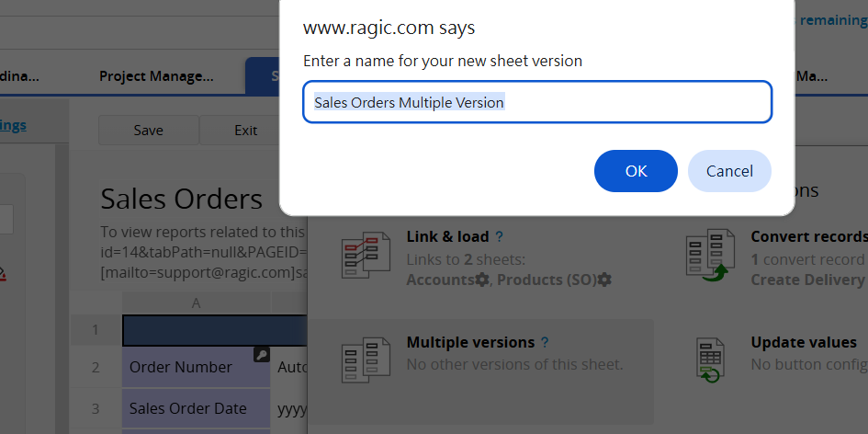Cancel the new sheet version dialog

click(729, 171)
